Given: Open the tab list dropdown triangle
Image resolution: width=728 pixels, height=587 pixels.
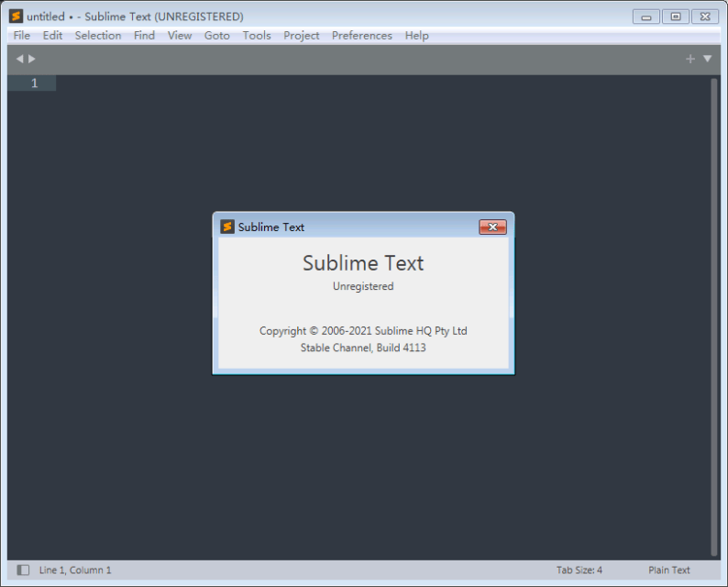Looking at the screenshot, I should click(x=707, y=59).
